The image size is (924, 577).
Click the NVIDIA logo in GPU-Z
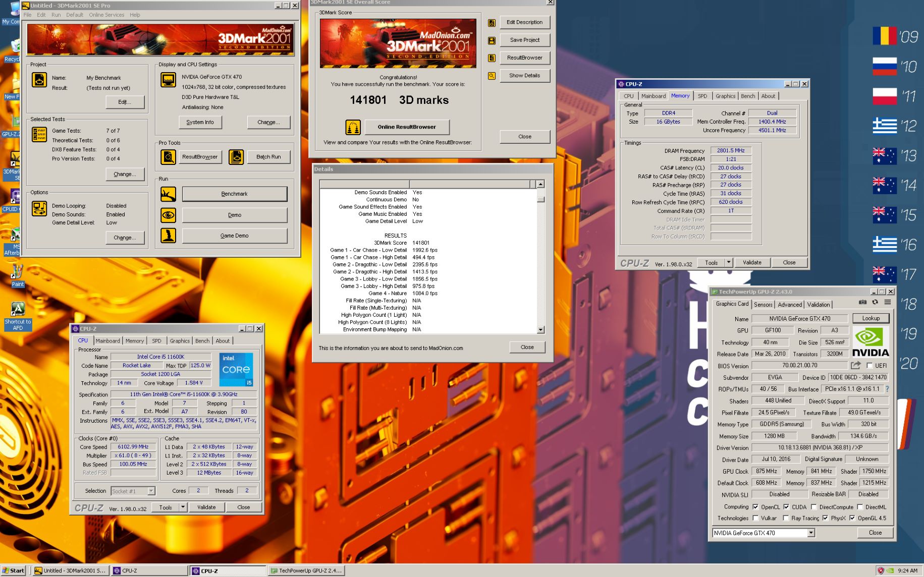(871, 341)
